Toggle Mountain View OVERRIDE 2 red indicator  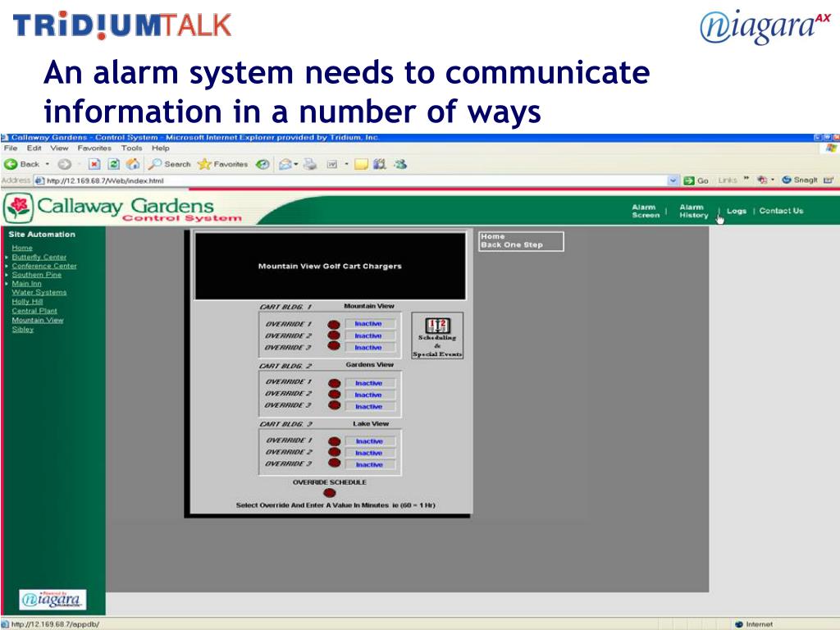pyautogui.click(x=334, y=336)
